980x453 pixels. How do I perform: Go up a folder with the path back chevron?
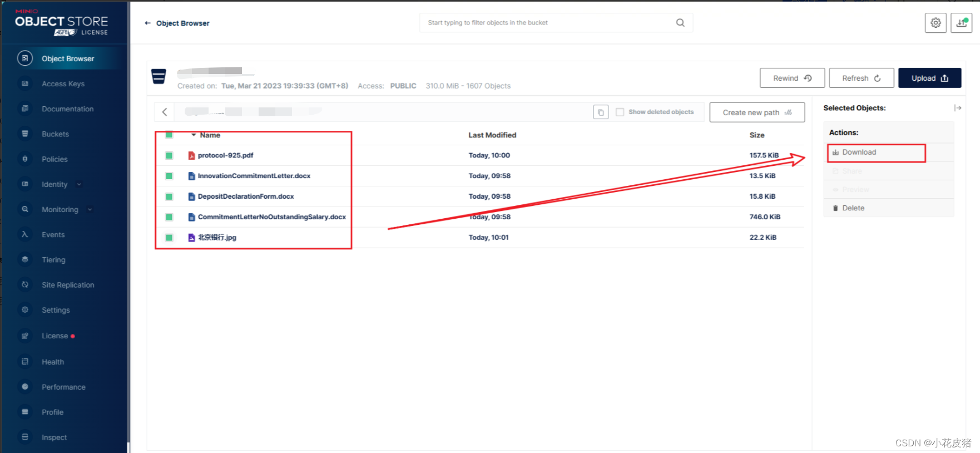[165, 112]
